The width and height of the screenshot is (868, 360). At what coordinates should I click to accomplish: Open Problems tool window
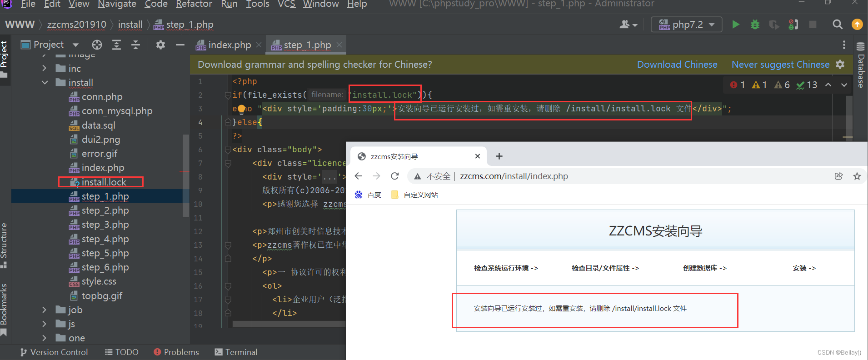(x=176, y=352)
